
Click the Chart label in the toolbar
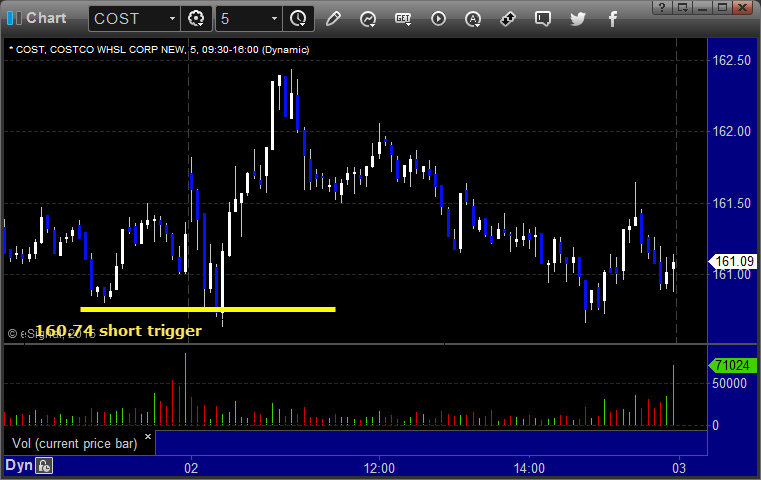(x=46, y=18)
